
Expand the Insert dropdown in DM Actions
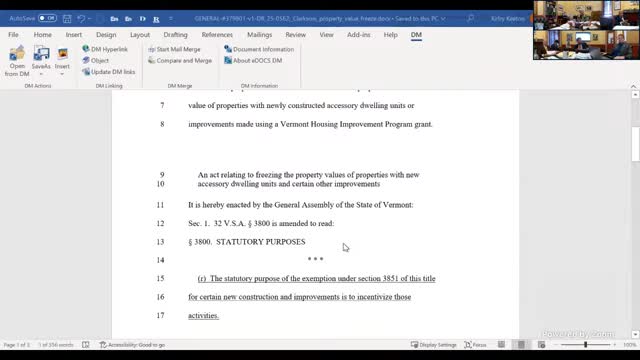point(62,74)
